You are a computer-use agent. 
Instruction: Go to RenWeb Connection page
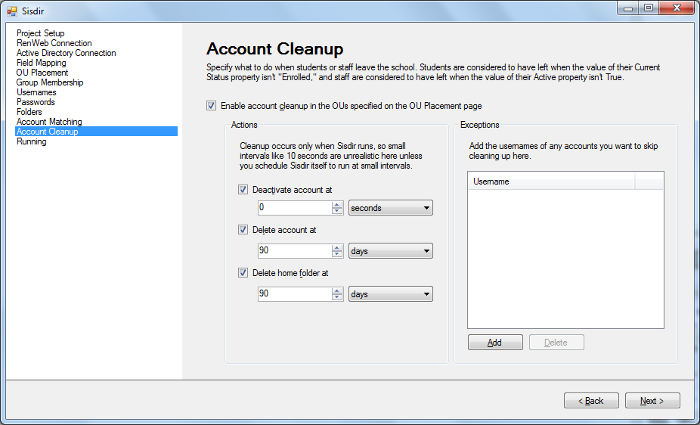pyautogui.click(x=54, y=43)
